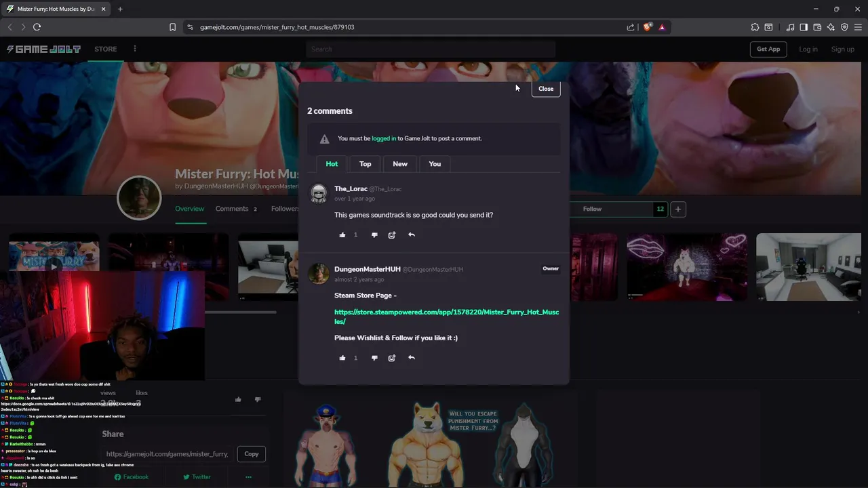Open the three-dot menu beside STORE
The image size is (868, 488).
click(x=135, y=49)
